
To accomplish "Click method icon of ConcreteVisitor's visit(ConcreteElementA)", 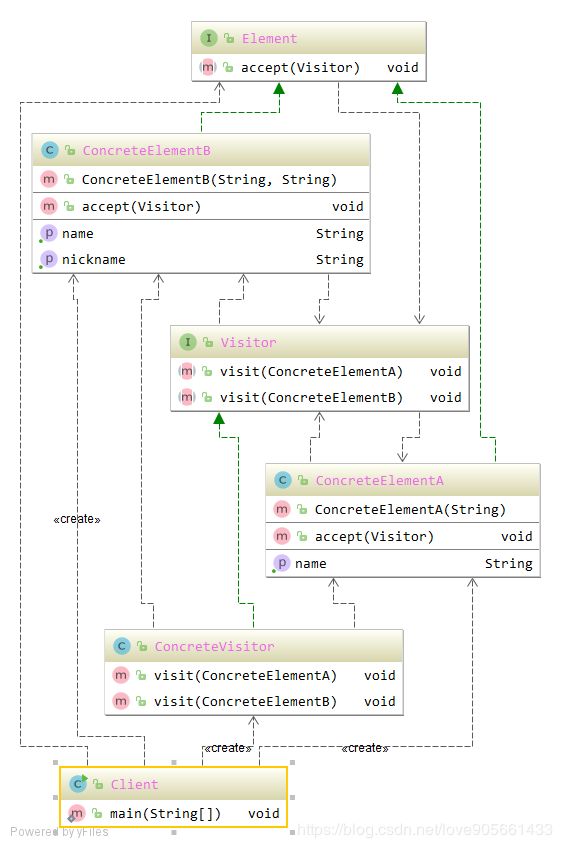I will click(121, 675).
